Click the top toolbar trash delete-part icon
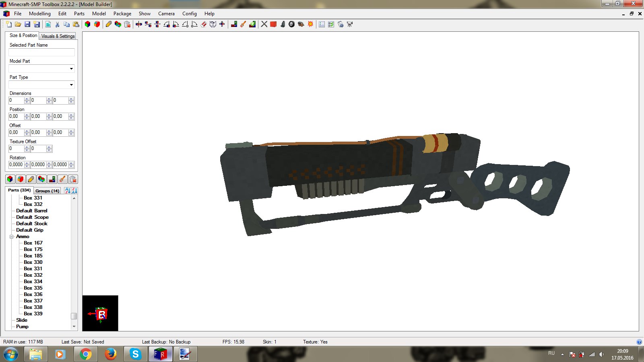644x362 pixels. [127, 25]
